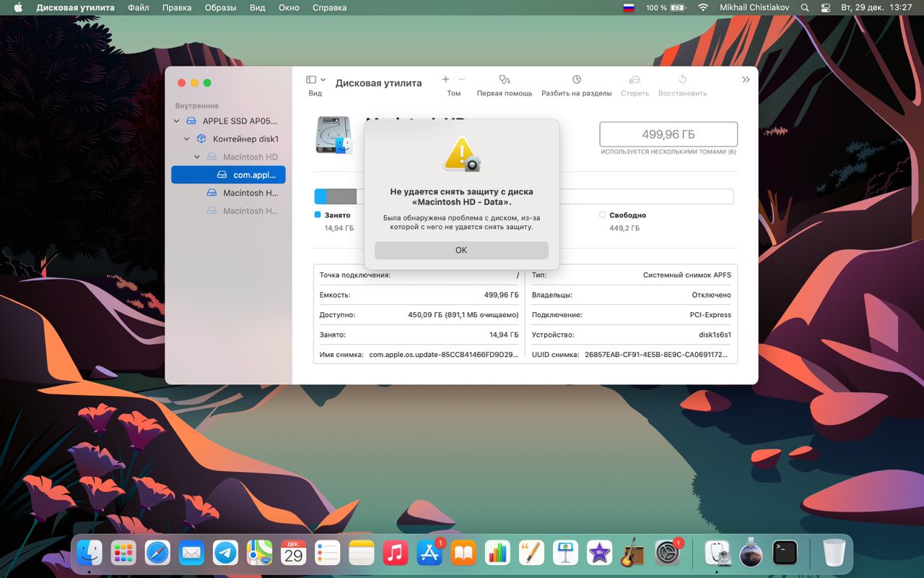The image size is (924, 578).
Task: Click the battery status icon
Action: click(x=678, y=8)
